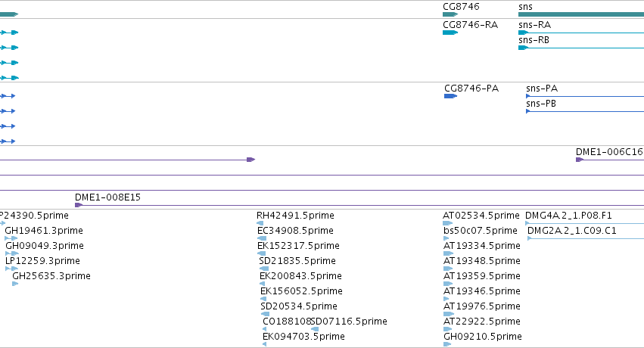Select cDNA DMG2A.2_1.C09.C1
Viewport: 644px width, 348px height.
(571, 231)
